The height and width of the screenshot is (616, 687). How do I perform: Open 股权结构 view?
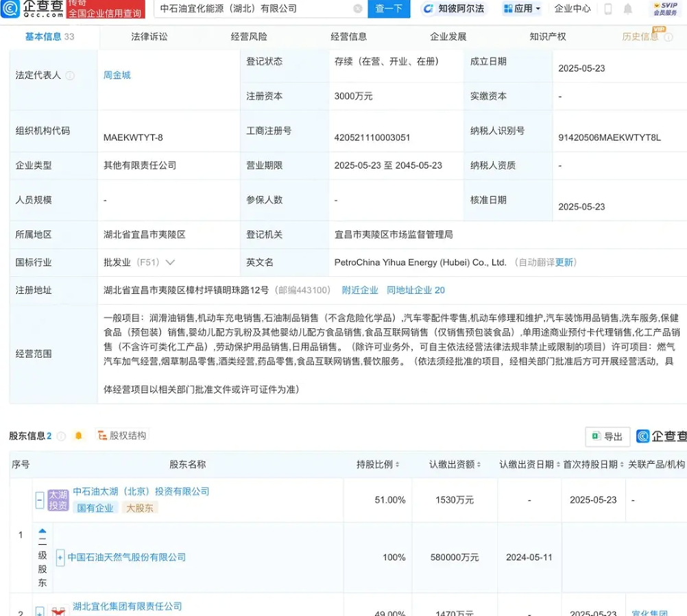pyautogui.click(x=122, y=435)
